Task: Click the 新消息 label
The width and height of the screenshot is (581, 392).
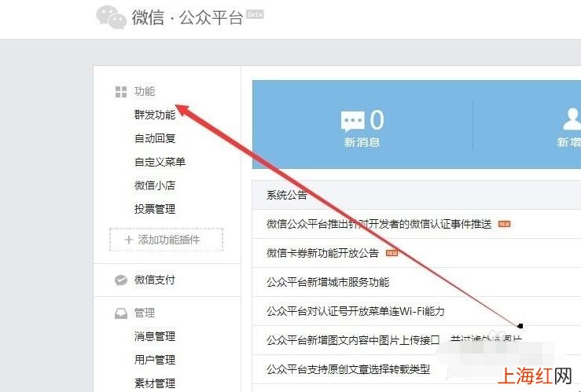Action: pos(362,142)
